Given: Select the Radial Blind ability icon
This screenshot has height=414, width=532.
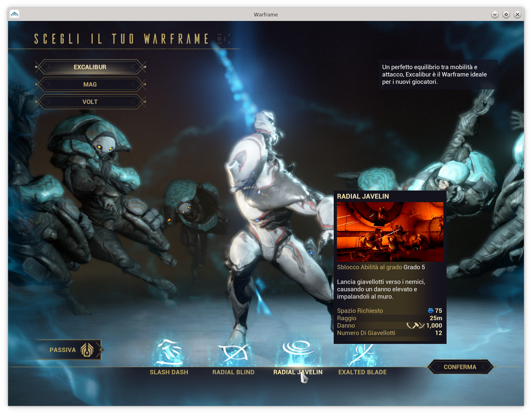Looking at the screenshot, I should coord(233,353).
